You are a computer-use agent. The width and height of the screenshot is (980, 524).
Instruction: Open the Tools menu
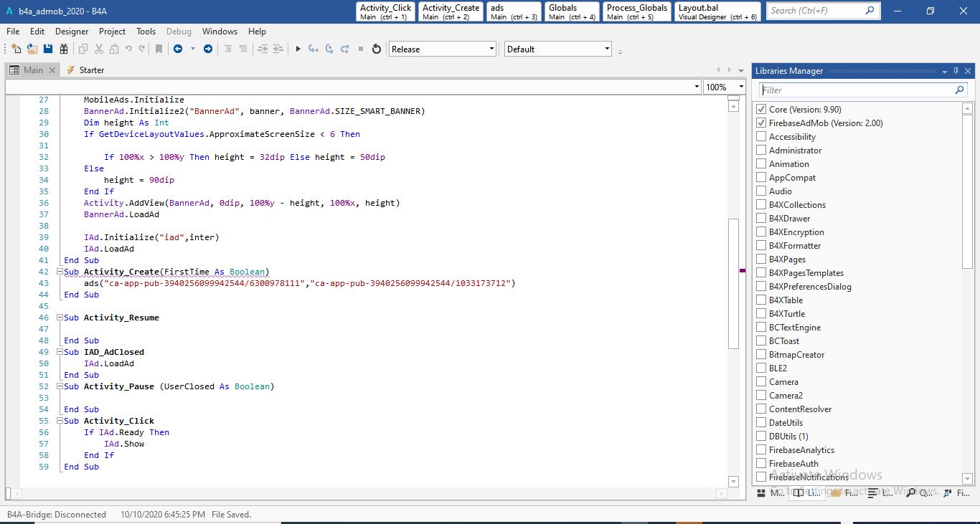click(146, 32)
